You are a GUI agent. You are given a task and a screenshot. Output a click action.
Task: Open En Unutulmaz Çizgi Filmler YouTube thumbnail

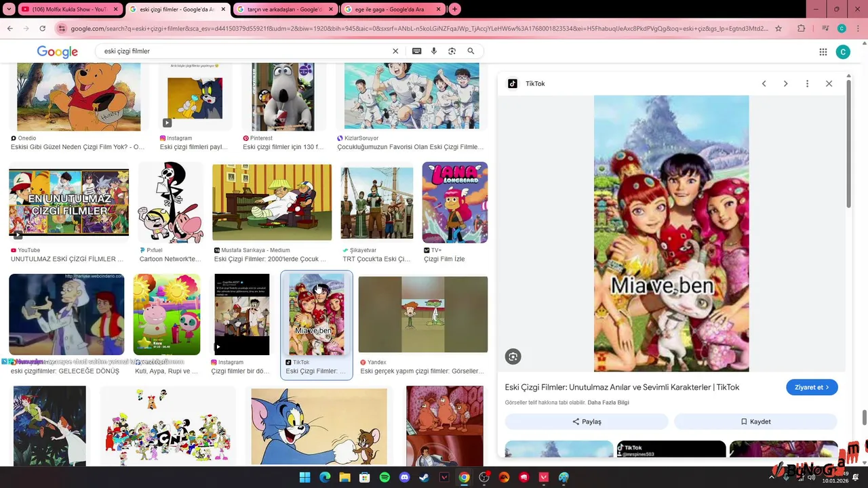(68, 203)
